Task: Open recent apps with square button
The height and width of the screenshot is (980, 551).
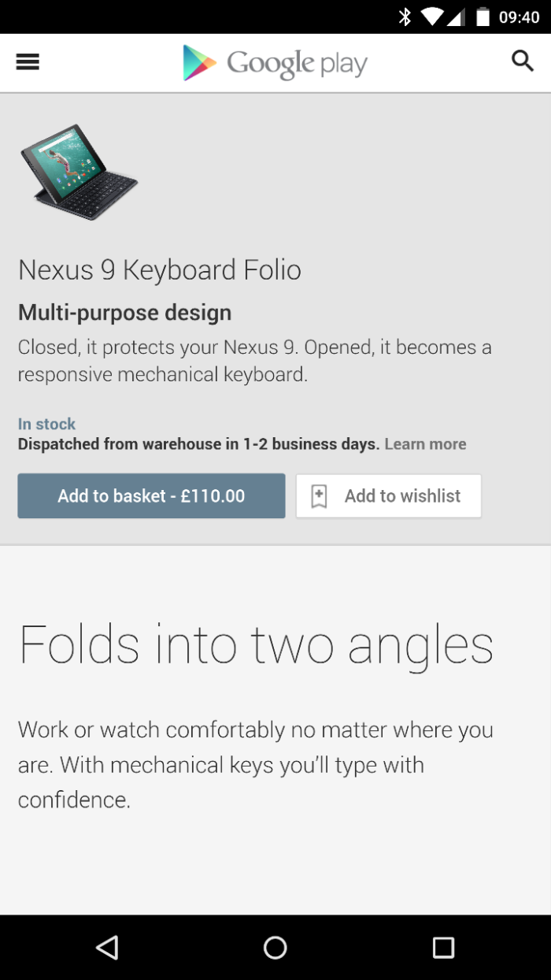Action: (443, 947)
